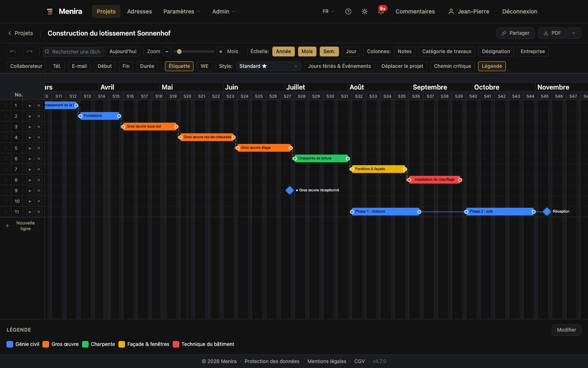588x368 pixels.
Task: Toggle Année scale button
Action: pyautogui.click(x=283, y=52)
